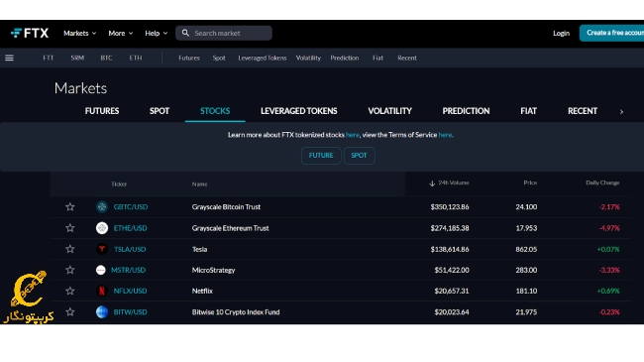Open FTT in the secondary nav

[49, 58]
